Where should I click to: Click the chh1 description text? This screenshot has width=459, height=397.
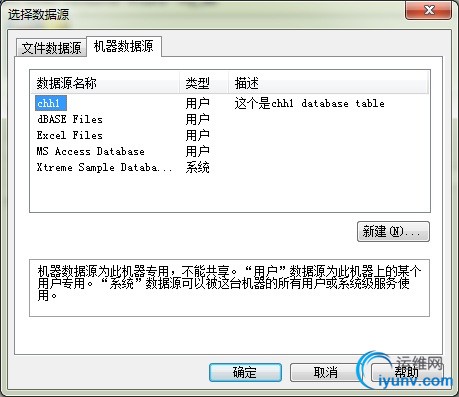(x=309, y=103)
